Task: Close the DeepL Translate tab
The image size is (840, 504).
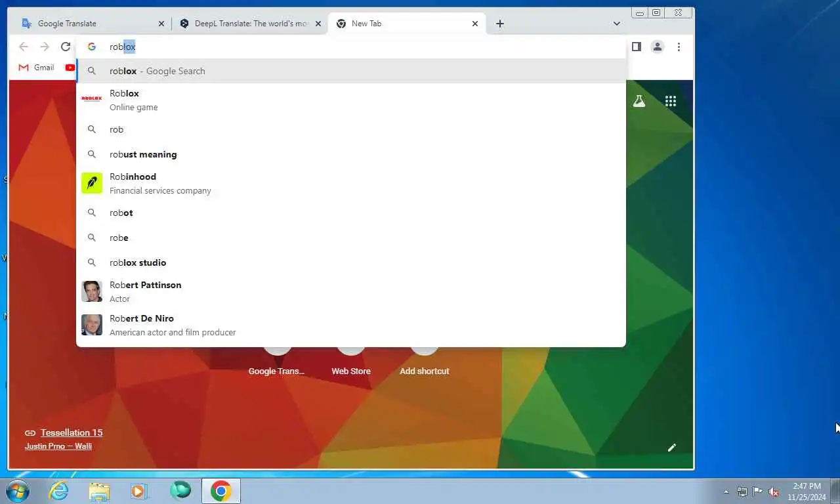Action: (318, 24)
